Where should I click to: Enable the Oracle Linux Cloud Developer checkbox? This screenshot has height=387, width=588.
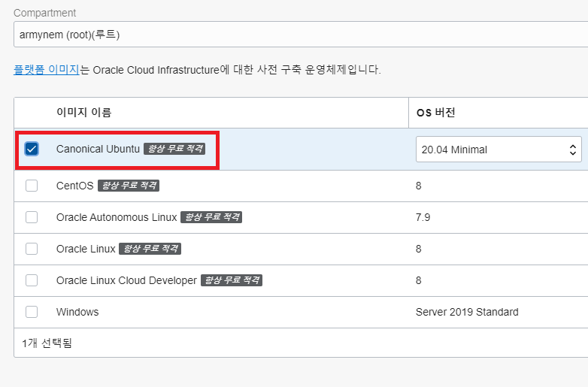coord(32,280)
